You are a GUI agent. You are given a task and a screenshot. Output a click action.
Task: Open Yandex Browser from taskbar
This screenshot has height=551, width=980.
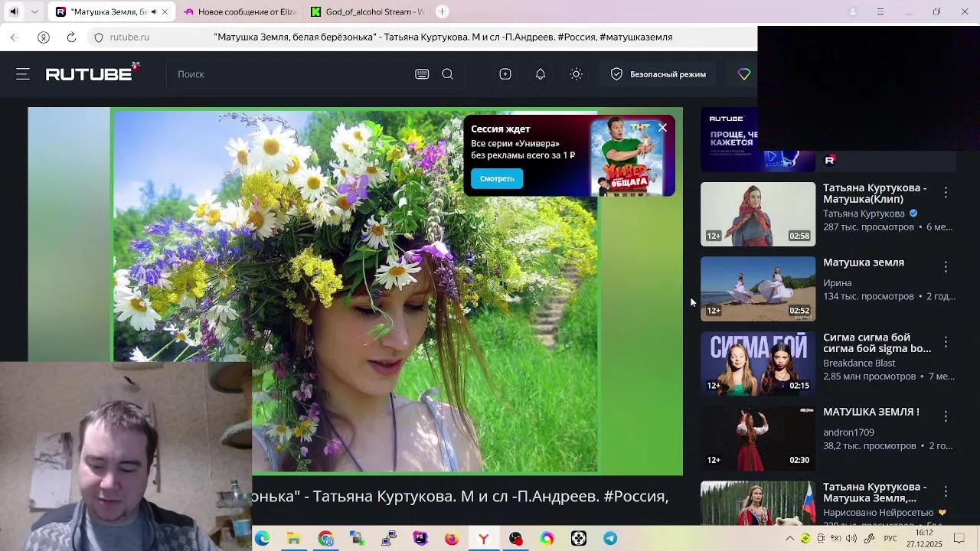click(x=484, y=539)
